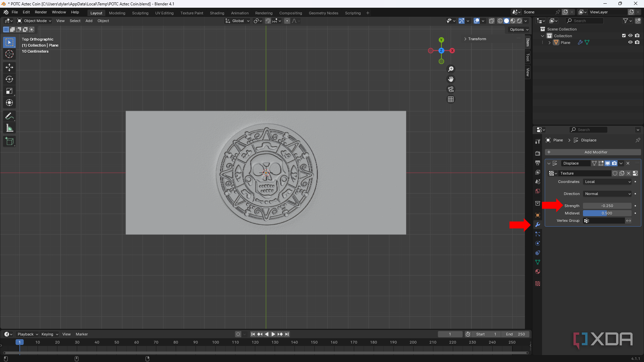The width and height of the screenshot is (644, 362).
Task: Open the Render menu in the top bar
Action: [x=41, y=12]
